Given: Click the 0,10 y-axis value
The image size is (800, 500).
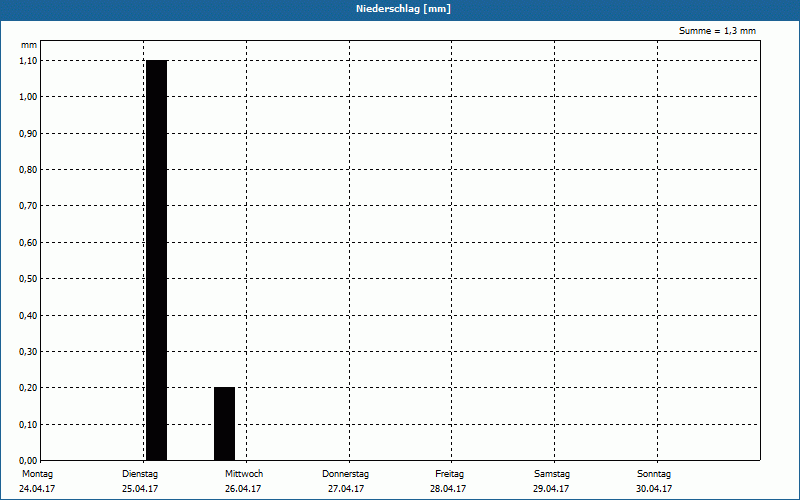Looking at the screenshot, I should 28,425.
